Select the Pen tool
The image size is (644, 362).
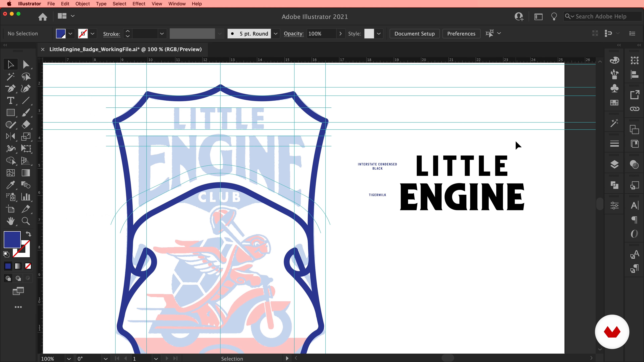pyautogui.click(x=11, y=89)
